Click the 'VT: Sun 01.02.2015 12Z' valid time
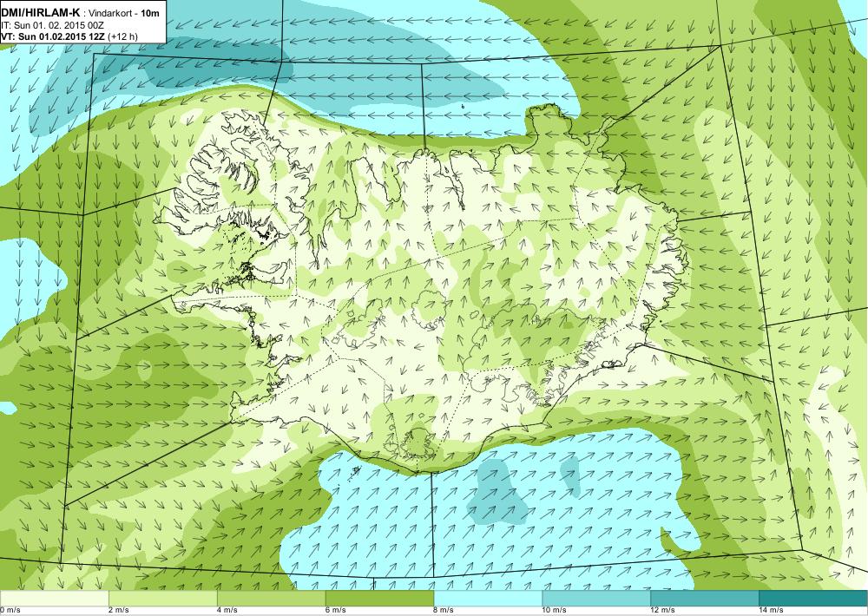The width and height of the screenshot is (868, 616). (53, 36)
